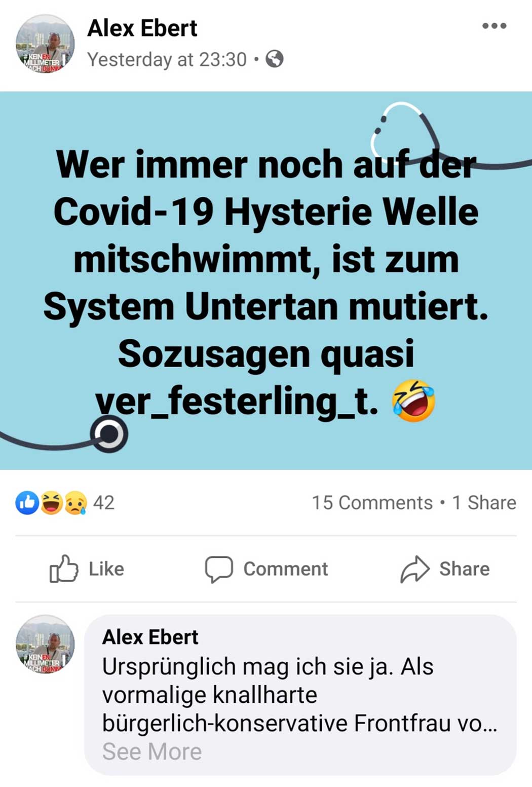Click the crying sad reaction icon
The height and width of the screenshot is (787, 532).
tap(75, 503)
